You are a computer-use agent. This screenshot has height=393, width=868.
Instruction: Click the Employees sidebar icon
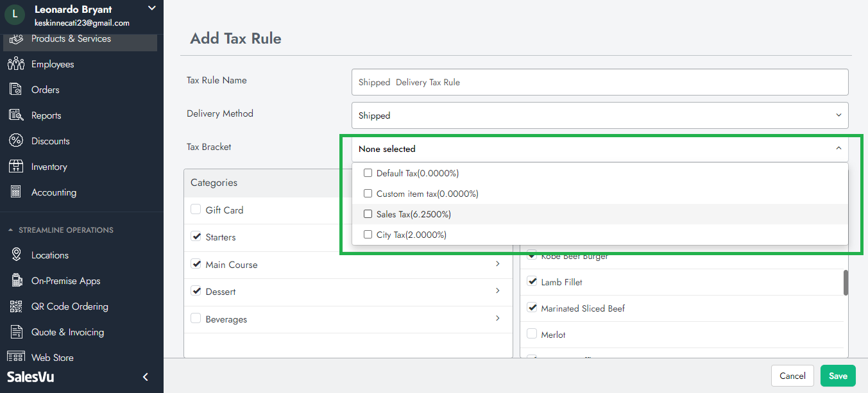16,64
